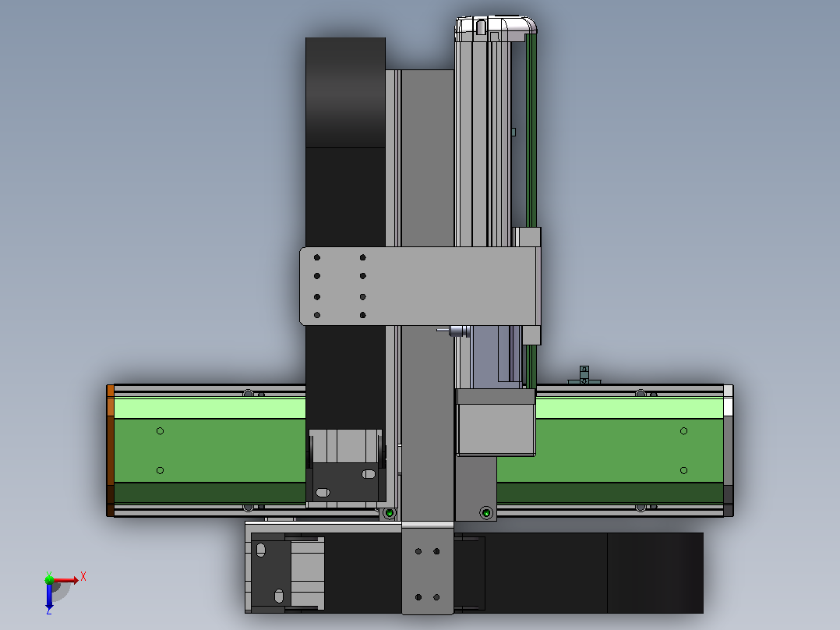Click the green screw left of the center column

390,514
